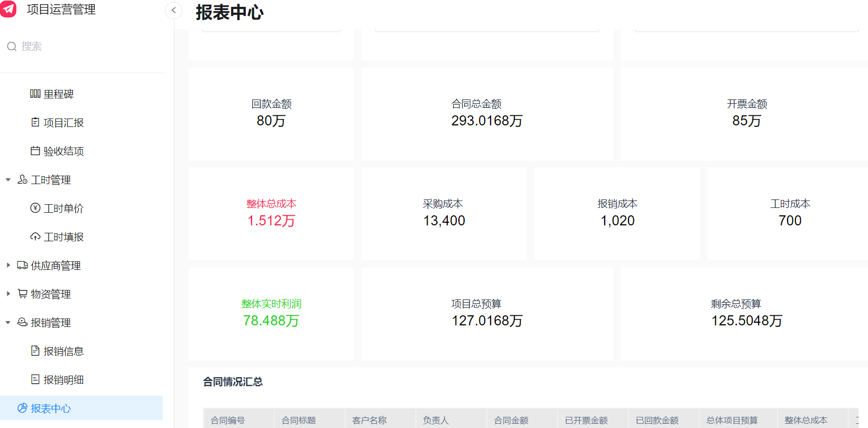Image resolution: width=868 pixels, height=428 pixels.
Task: Expand the 物资管理 tree arrow
Action: (x=8, y=294)
